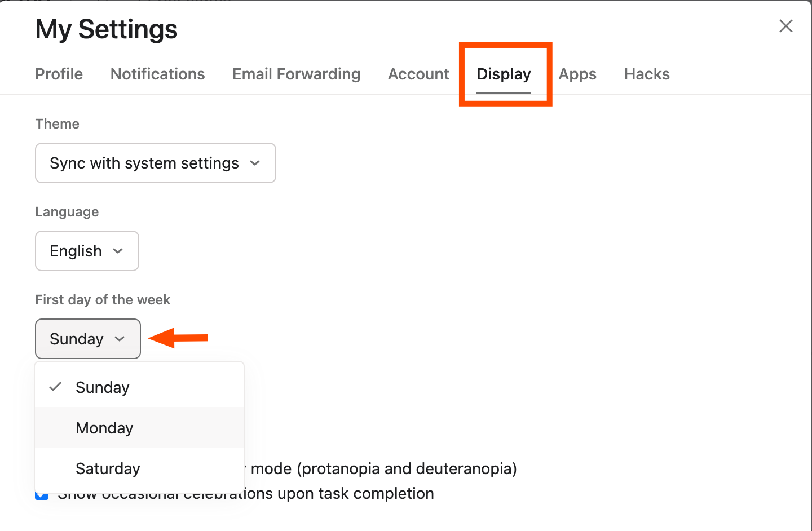The image size is (812, 531).
Task: Pick Saturday from the dropdown list
Action: 139,468
